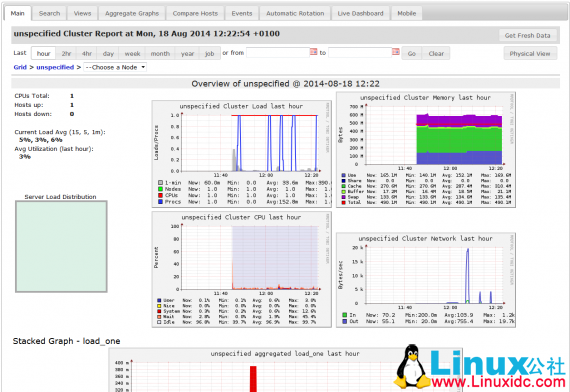The width and height of the screenshot is (570, 392).
Task: Open the Cluster Memory last hour graph
Action: 426,150
